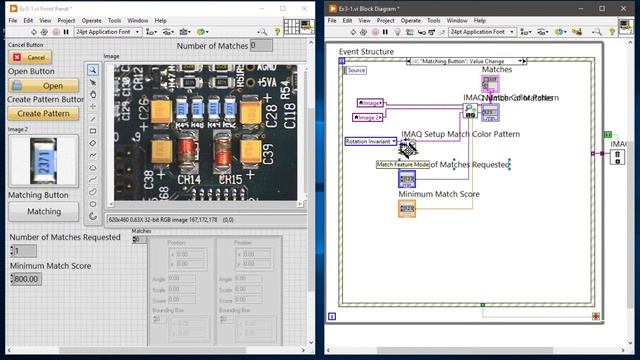Open Block Diagram font dropdown
The height and width of the screenshot is (360, 640).
[482, 32]
